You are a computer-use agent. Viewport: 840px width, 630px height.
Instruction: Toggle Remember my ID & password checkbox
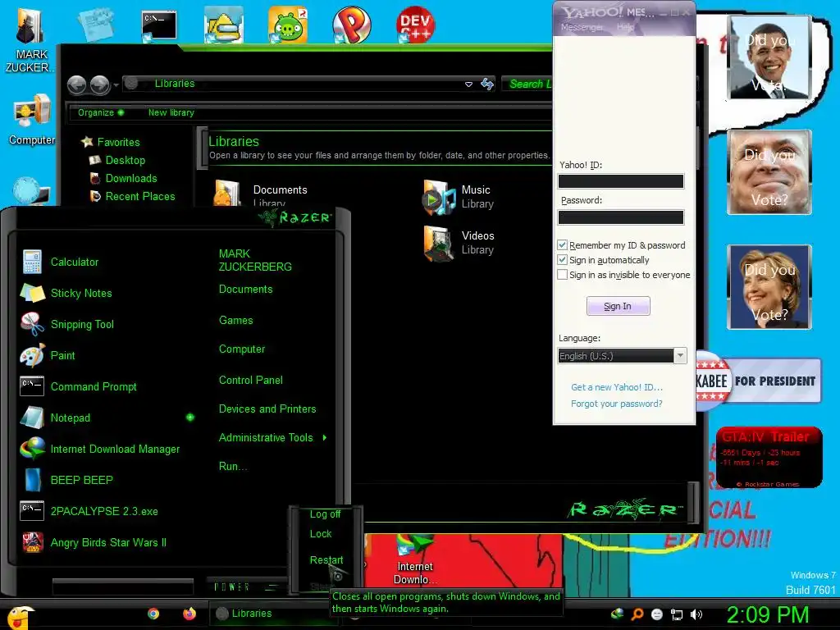(x=562, y=244)
